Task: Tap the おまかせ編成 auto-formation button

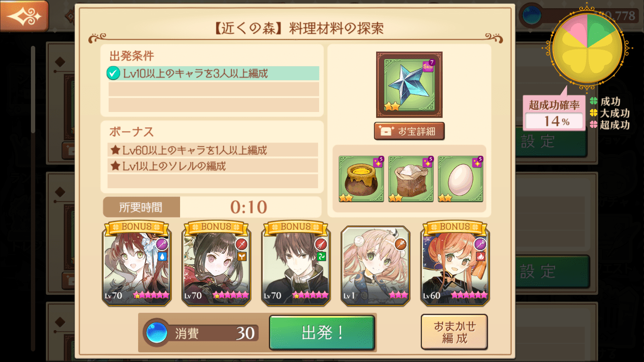Action: (x=454, y=332)
